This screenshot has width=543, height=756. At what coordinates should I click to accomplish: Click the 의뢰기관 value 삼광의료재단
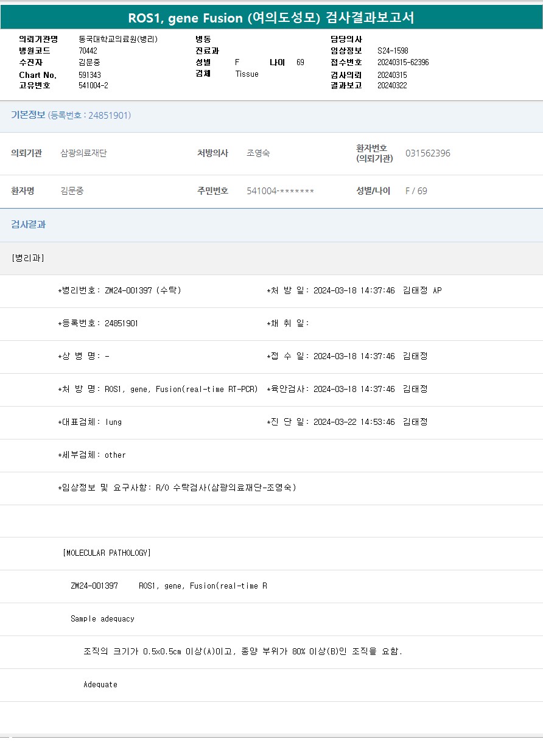coord(83,153)
